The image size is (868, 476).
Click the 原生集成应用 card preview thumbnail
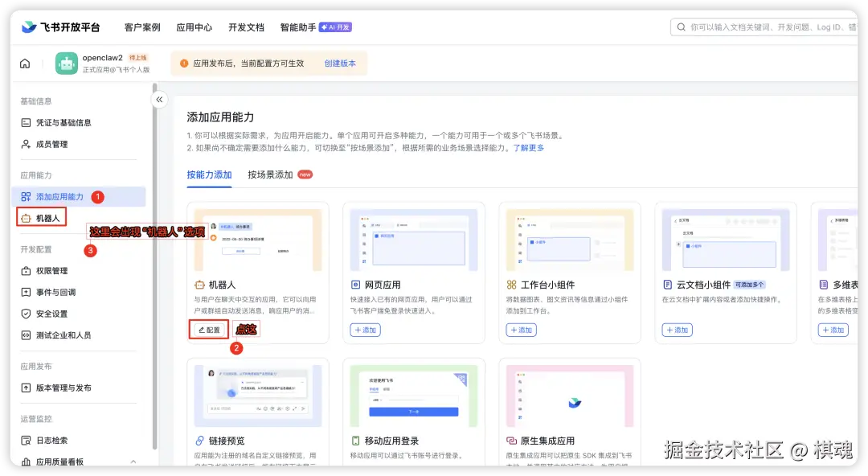coord(570,396)
